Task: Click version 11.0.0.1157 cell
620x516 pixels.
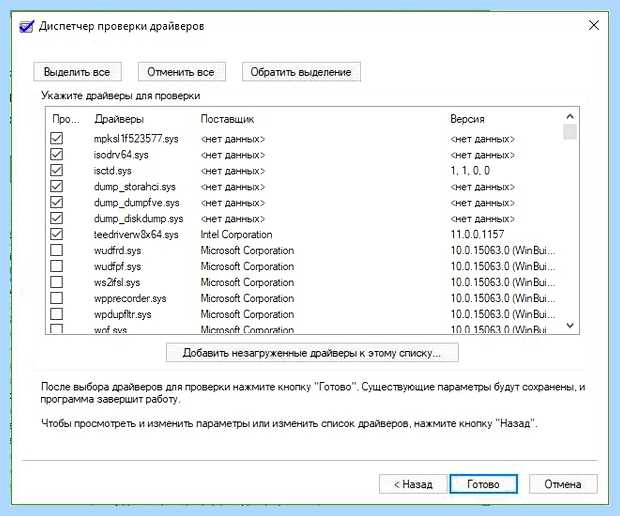Action: 477,234
